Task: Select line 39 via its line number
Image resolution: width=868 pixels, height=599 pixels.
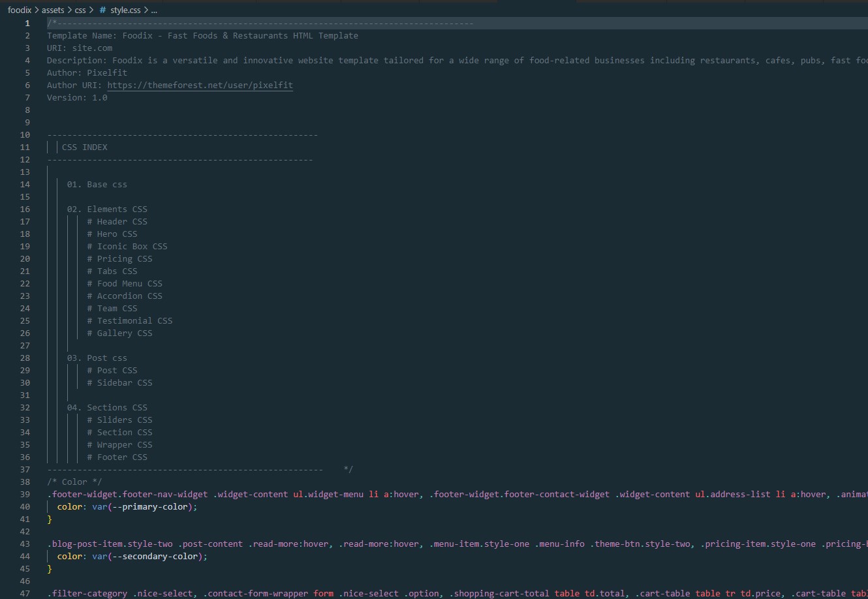Action: [x=25, y=495]
